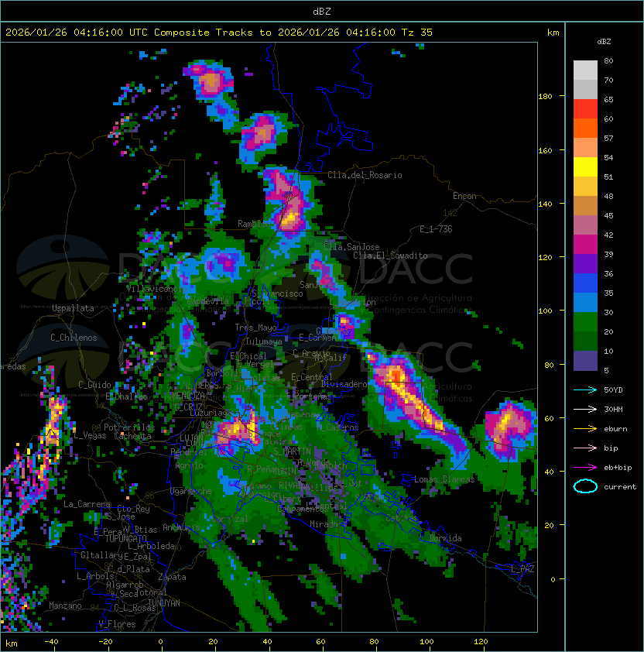644x652 pixels.
Task: Pick the orange 60 dBZ legend swatch
Action: [585, 128]
